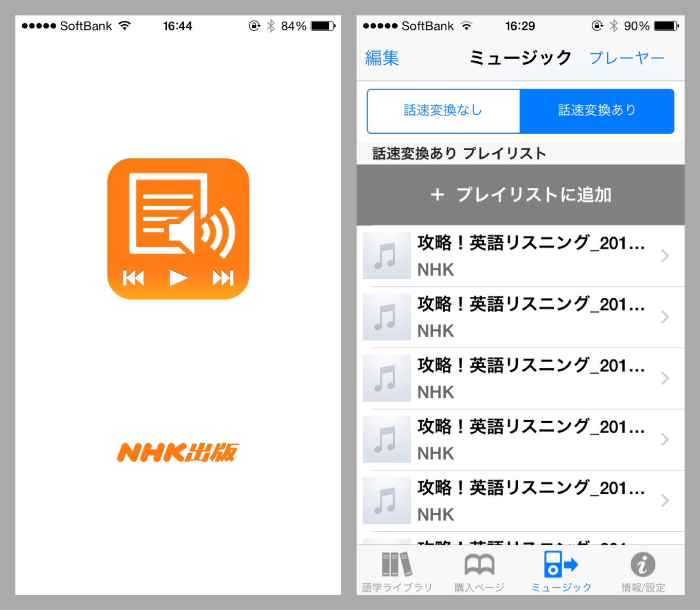Open fifth 攻略！英語リスニング track chevron
Image resolution: width=700 pixels, height=610 pixels.
[665, 500]
